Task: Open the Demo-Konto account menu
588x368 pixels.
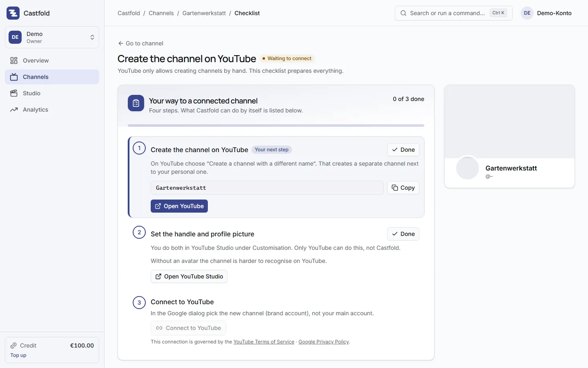Action: (x=546, y=13)
